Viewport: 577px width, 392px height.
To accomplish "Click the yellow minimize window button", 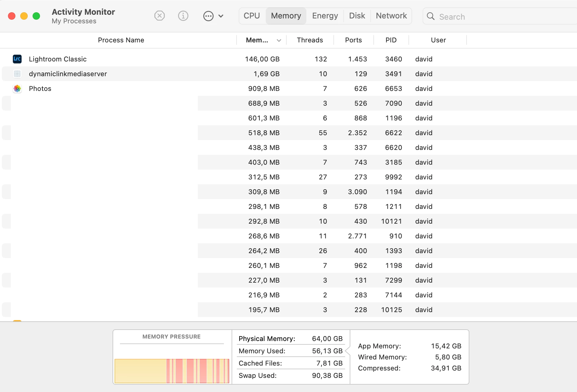I will coord(24,16).
